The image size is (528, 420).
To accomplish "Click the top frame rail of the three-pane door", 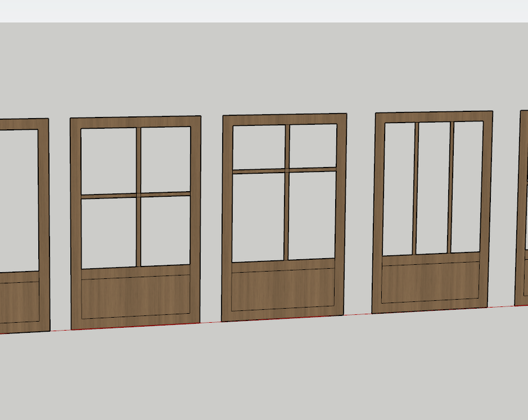I will point(434,116).
